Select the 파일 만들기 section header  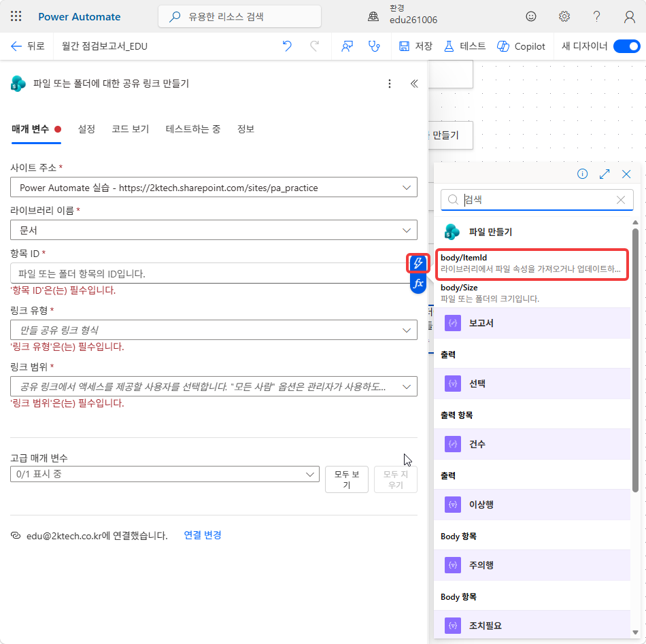point(532,232)
